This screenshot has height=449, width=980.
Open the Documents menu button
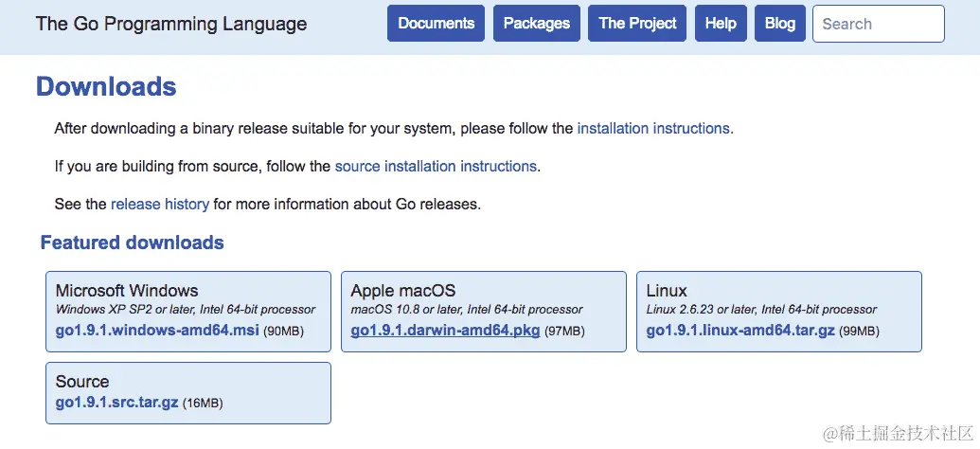point(436,24)
